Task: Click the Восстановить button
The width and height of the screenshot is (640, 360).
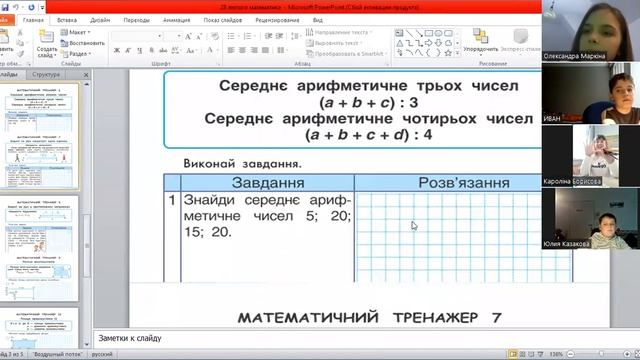Action: [x=83, y=43]
